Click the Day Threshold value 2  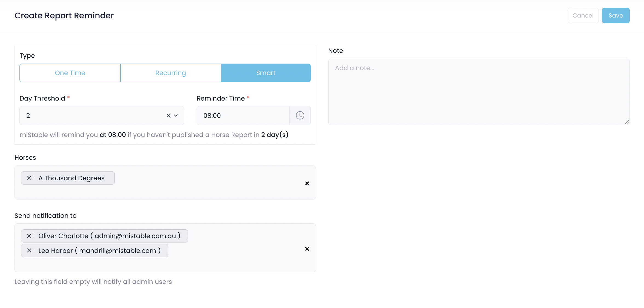28,116
